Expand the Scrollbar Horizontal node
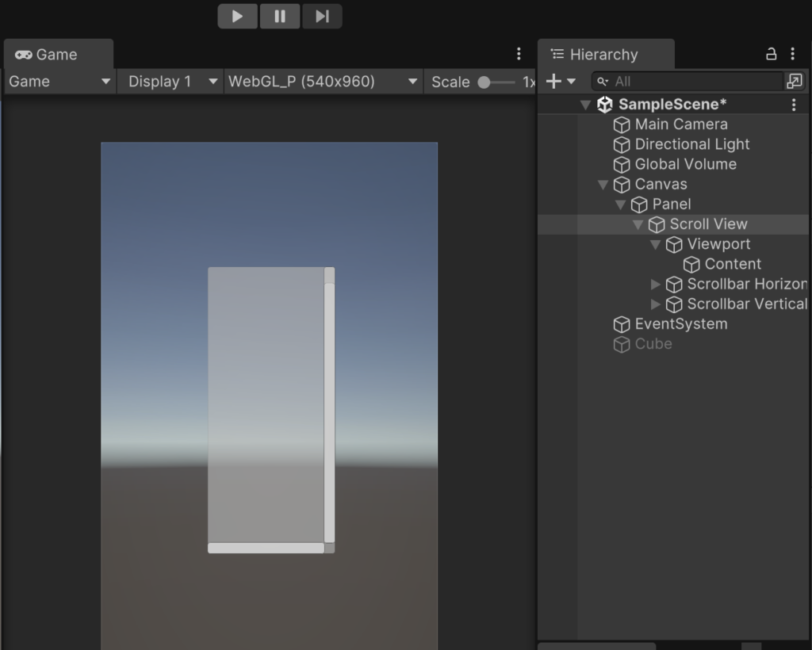The image size is (812, 650). (x=656, y=284)
